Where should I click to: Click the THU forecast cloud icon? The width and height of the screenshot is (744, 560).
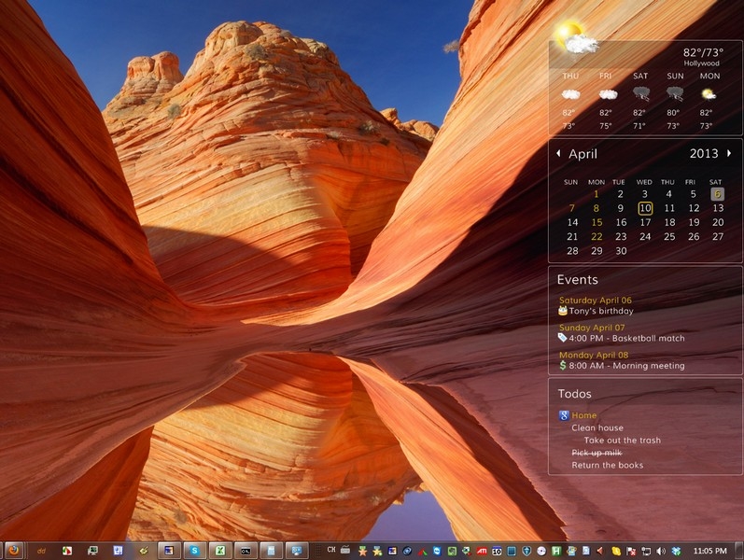pos(570,94)
